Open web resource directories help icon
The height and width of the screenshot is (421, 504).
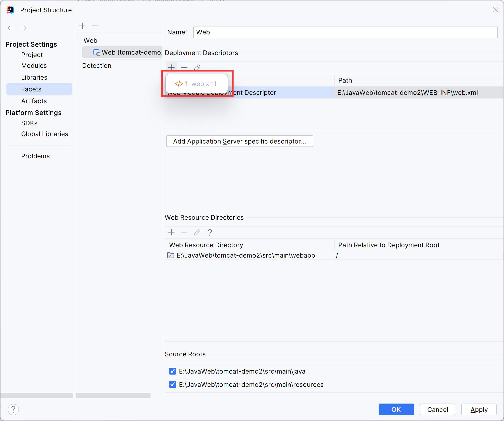(210, 232)
